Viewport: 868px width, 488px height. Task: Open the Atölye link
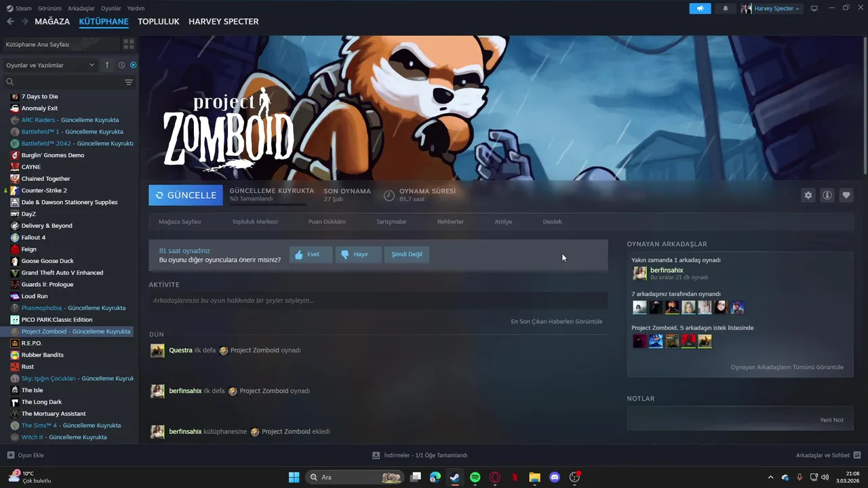pos(503,222)
